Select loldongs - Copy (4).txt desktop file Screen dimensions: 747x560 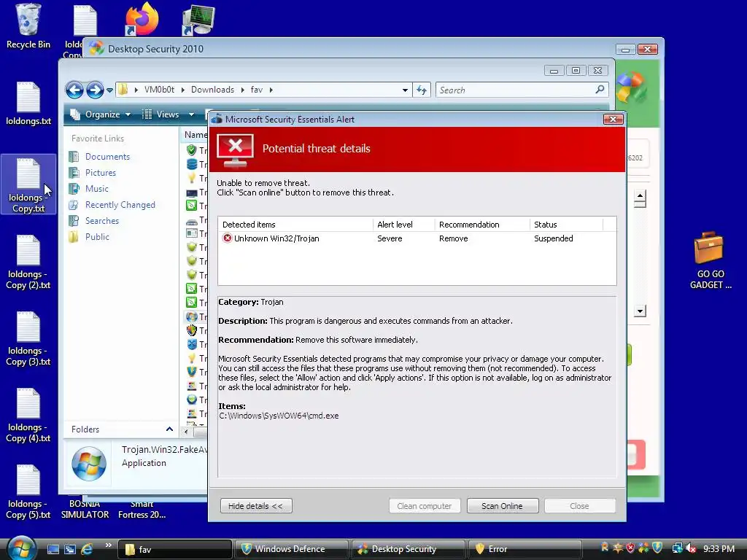click(x=28, y=415)
